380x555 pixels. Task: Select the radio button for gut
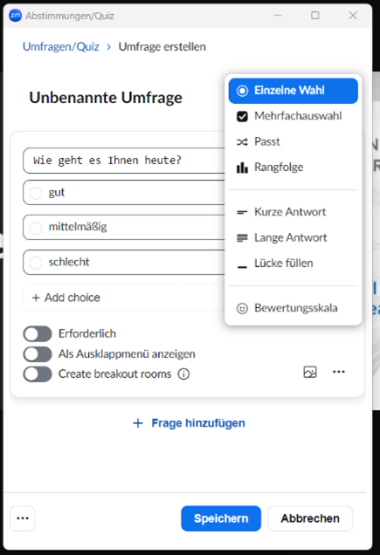click(36, 193)
